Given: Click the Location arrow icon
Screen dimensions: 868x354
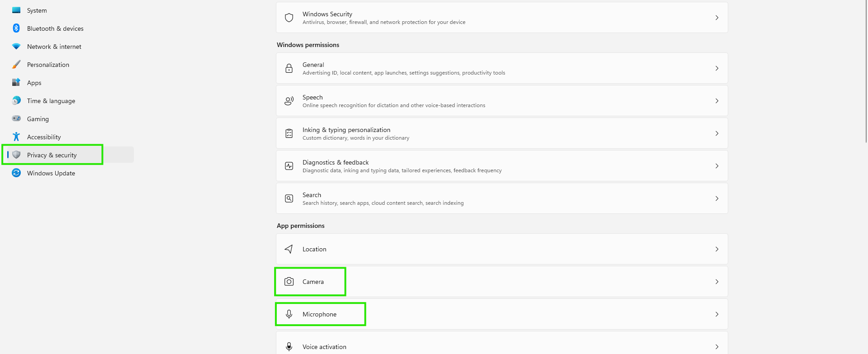Looking at the screenshot, I should click(289, 249).
